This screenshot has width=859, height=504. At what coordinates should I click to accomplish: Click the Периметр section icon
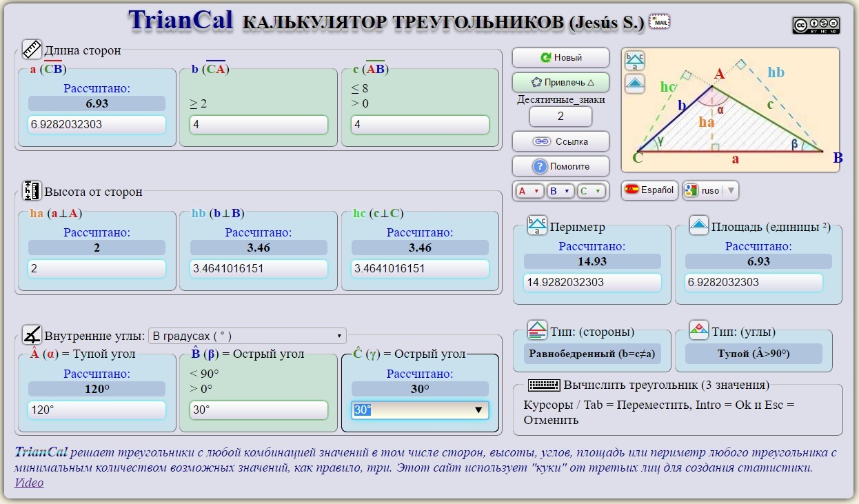coord(537,225)
